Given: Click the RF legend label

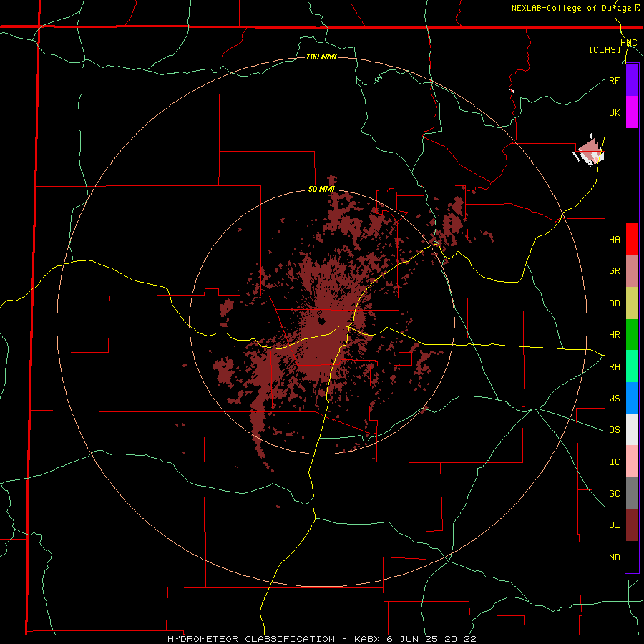Looking at the screenshot, I should (614, 80).
